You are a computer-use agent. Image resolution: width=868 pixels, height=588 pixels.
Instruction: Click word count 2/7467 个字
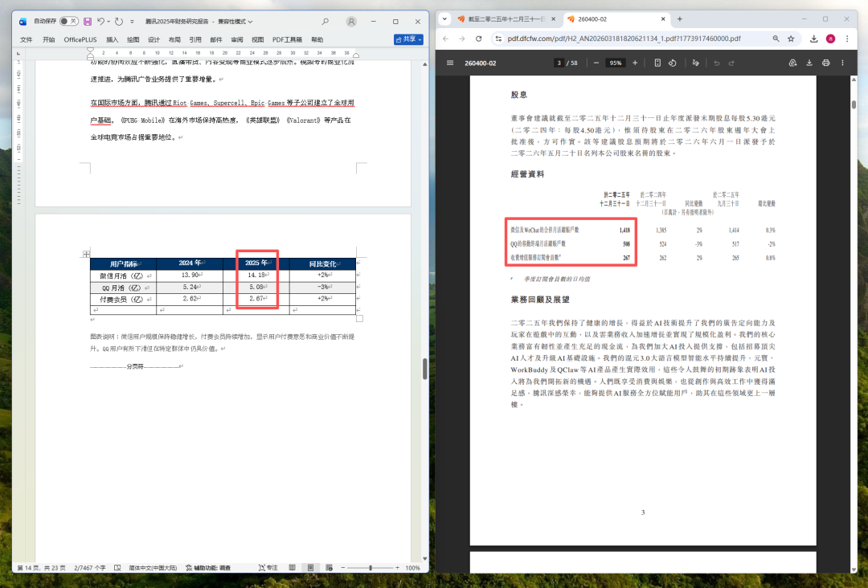point(90,568)
